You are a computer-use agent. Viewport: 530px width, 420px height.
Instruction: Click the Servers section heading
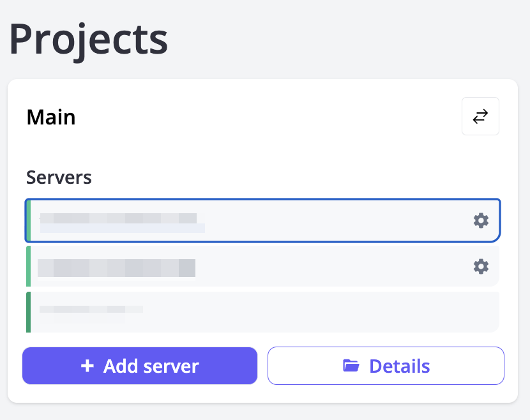coord(59,177)
